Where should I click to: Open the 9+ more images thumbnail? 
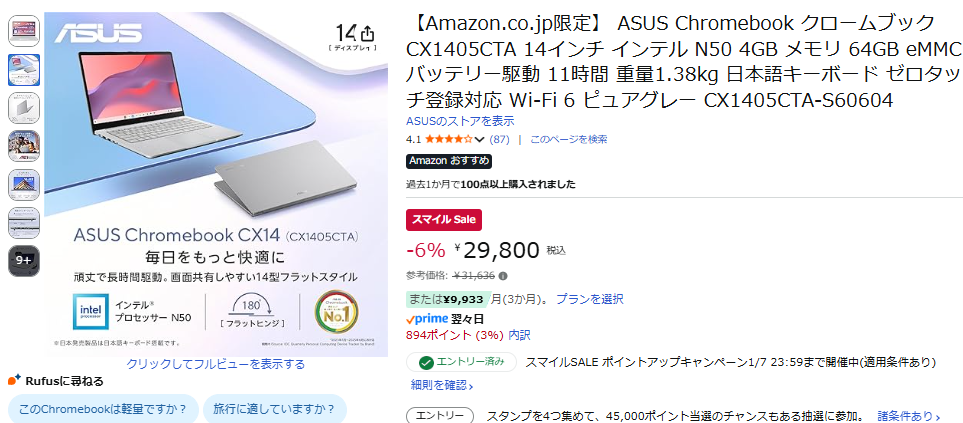coord(24,261)
